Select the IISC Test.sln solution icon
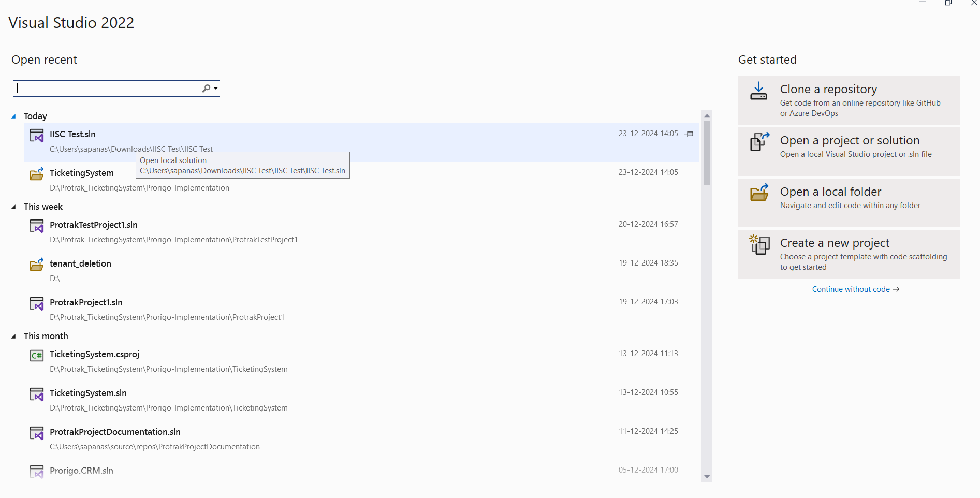980x498 pixels. 36,136
